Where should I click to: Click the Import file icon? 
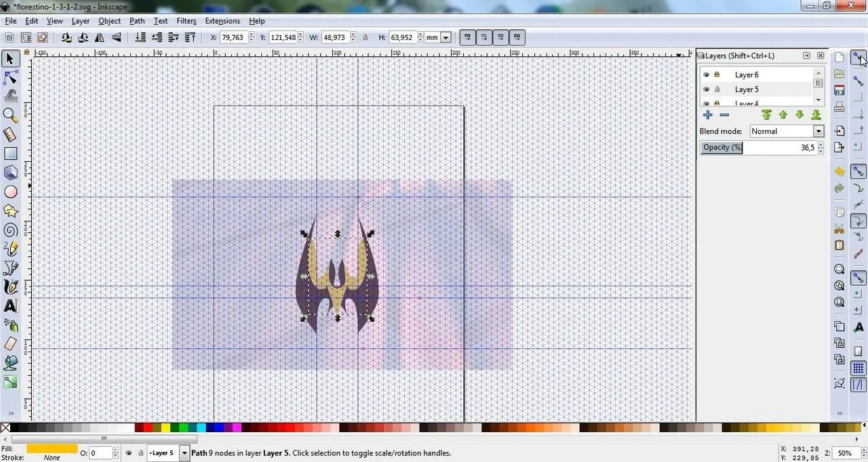(840, 131)
